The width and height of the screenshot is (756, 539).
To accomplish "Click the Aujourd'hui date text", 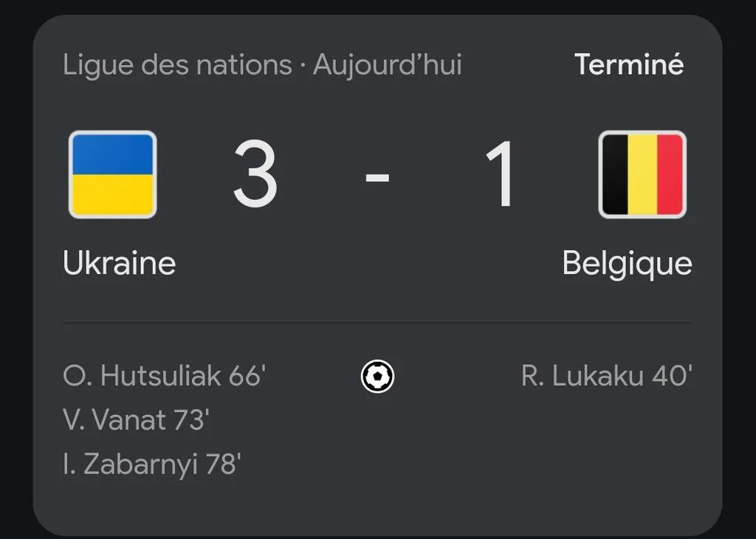I will pyautogui.click(x=387, y=65).
